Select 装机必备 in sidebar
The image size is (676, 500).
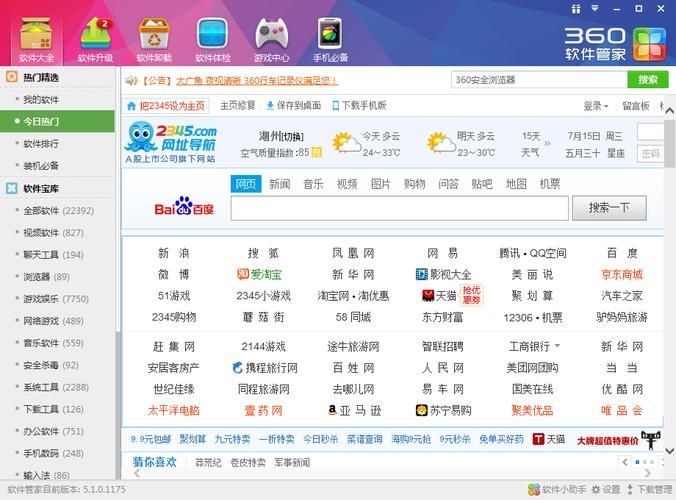57,166
